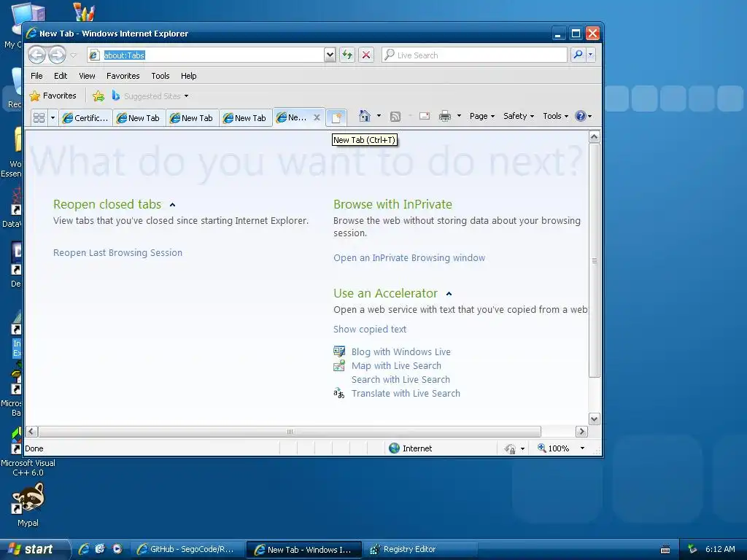The image size is (747, 560).
Task: Click the Home icon in command bar
Action: [x=365, y=116]
